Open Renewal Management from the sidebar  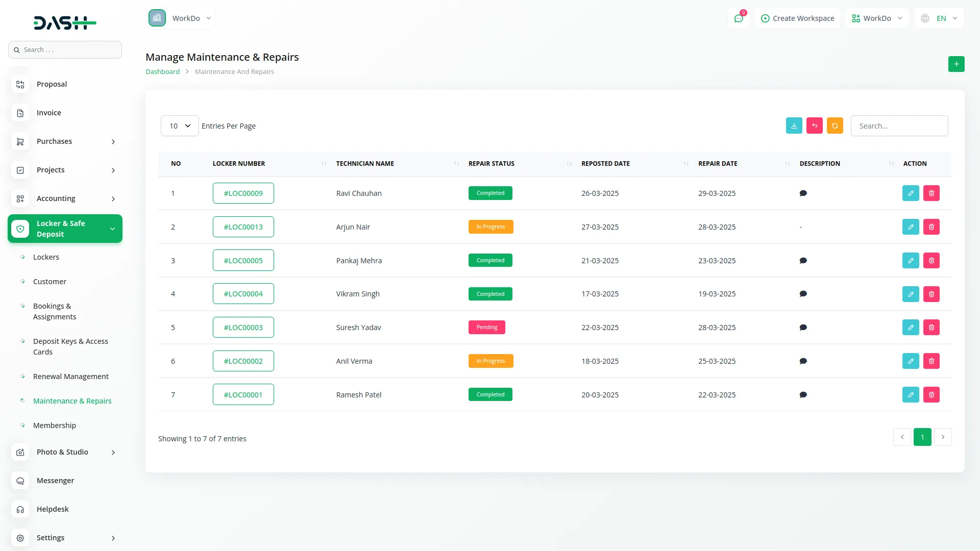coord(71,376)
